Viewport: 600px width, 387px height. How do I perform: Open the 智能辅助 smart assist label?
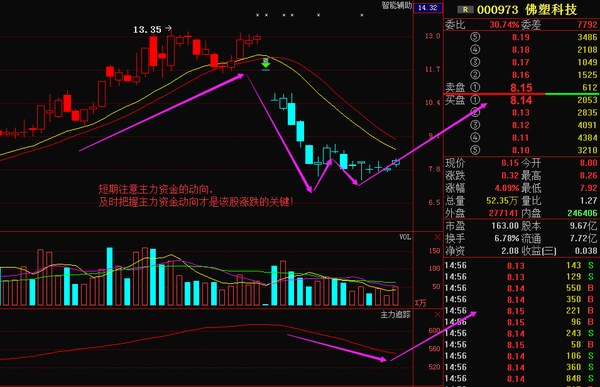[397, 5]
